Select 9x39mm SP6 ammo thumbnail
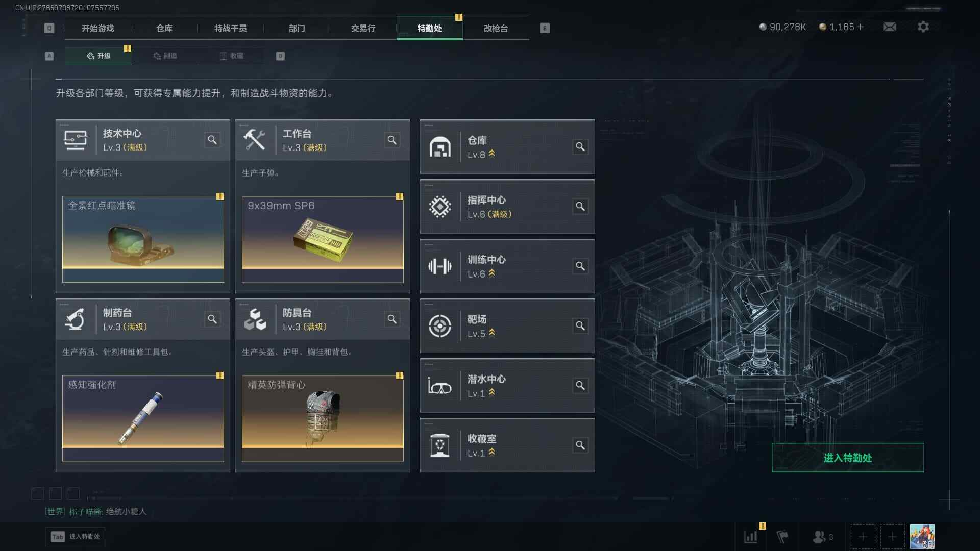The height and width of the screenshot is (551, 980). click(x=323, y=239)
